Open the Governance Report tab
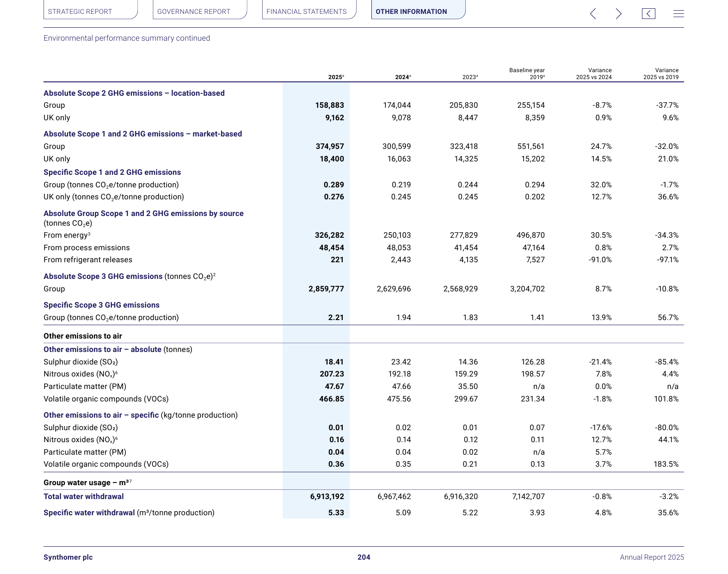This screenshot has width=728, height=574. point(200,10)
